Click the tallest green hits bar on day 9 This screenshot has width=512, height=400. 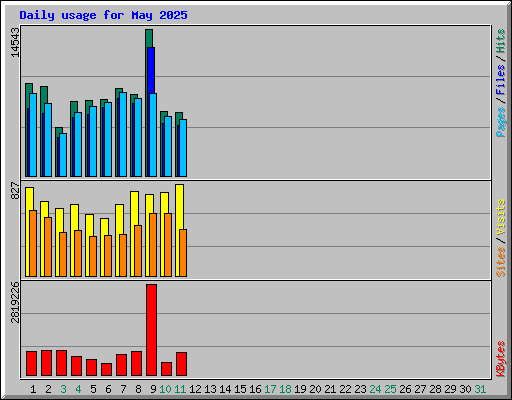[149, 38]
